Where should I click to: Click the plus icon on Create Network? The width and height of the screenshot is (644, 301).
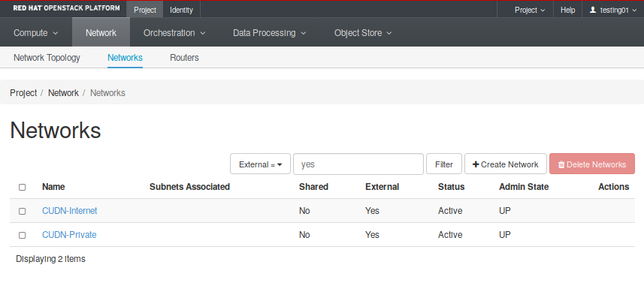pyautogui.click(x=476, y=164)
